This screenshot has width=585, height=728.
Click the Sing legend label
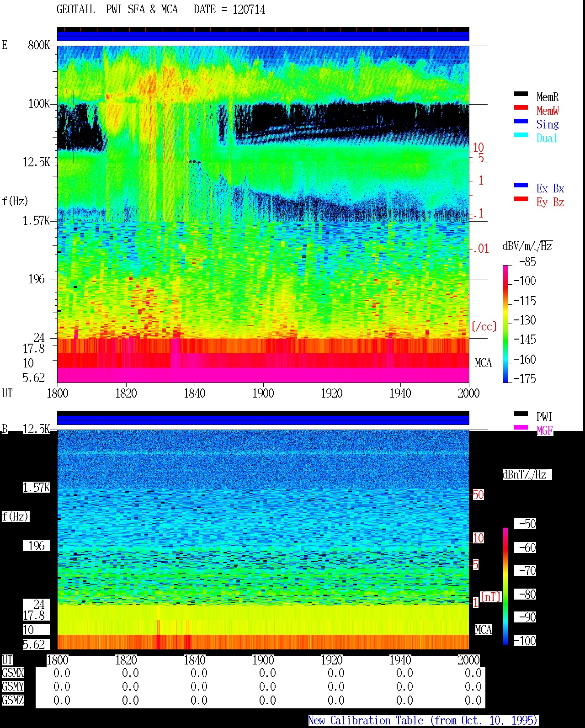click(548, 124)
